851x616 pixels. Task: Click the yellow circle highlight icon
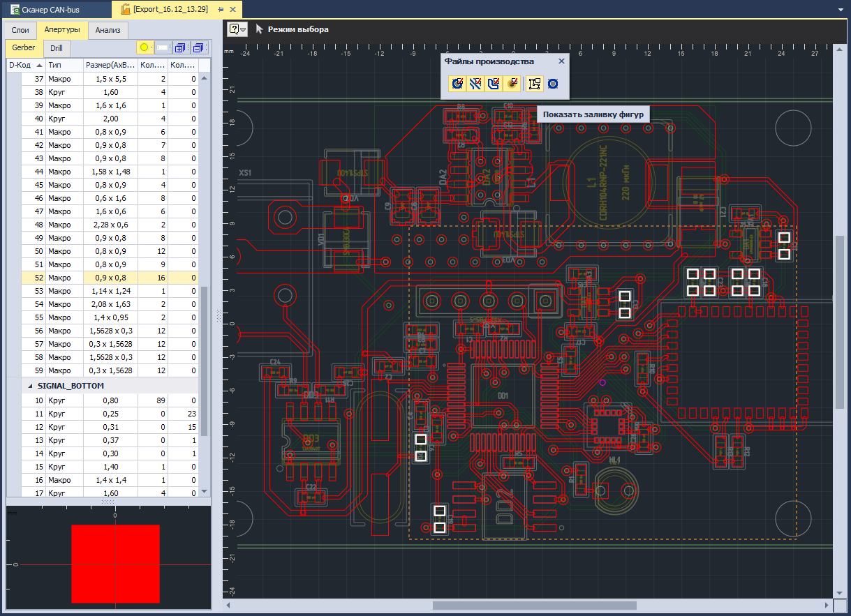coord(145,47)
